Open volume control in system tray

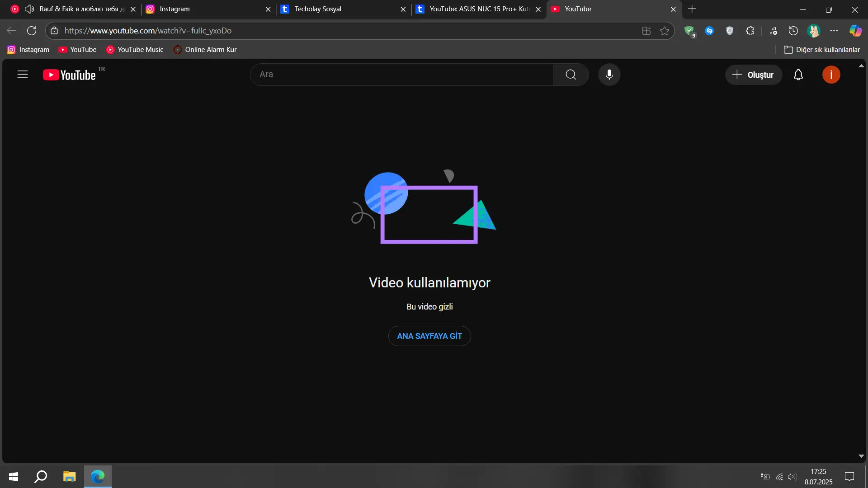(792, 477)
